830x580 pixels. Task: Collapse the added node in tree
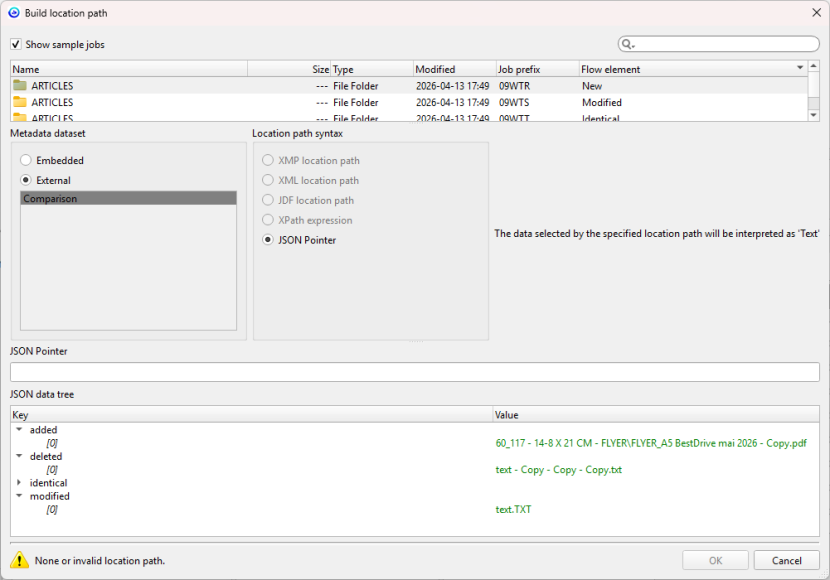coord(19,430)
